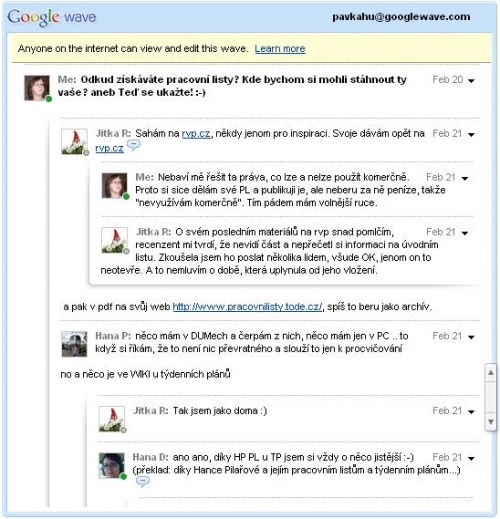Open the rvp.cz link before the speech bubble
Viewport: 500px width, 519px height.
(109, 148)
